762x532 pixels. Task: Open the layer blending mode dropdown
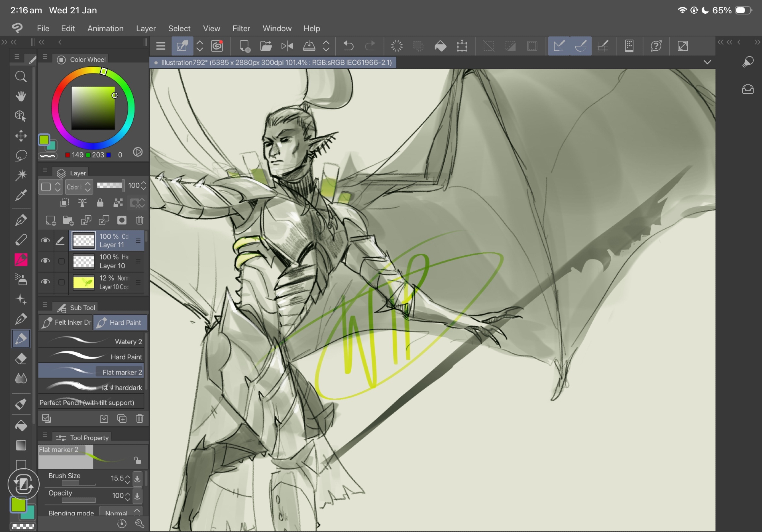(78, 187)
